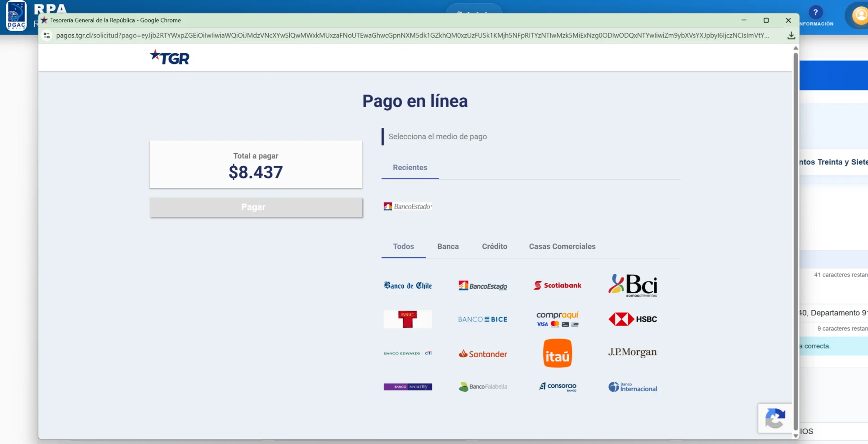Select Consorcio bank logo

558,387
